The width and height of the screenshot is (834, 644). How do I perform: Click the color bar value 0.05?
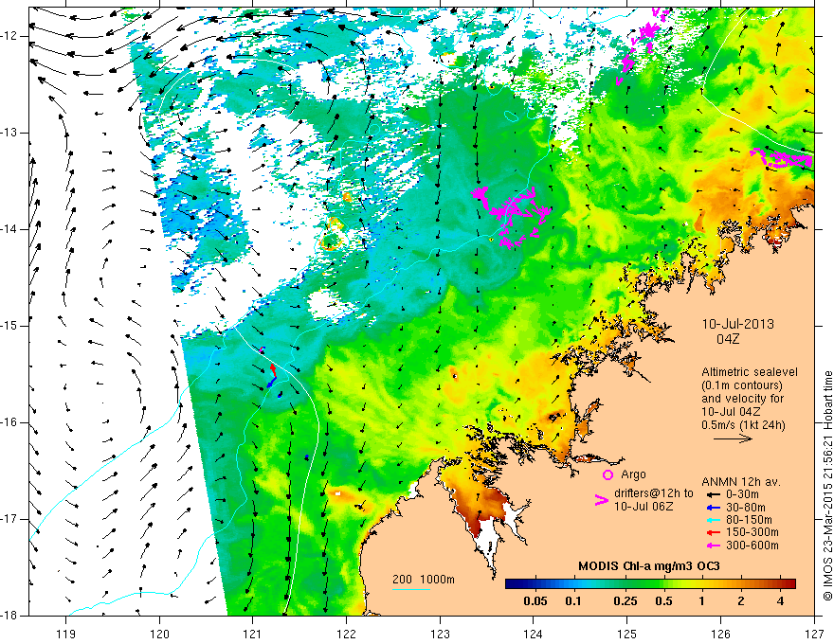point(535,601)
